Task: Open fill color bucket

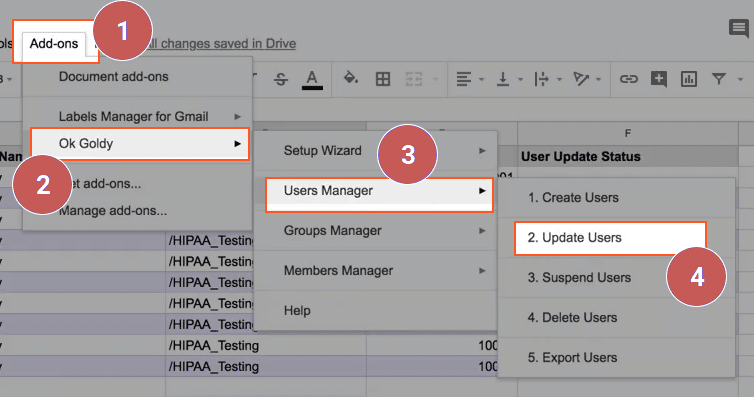Action: pos(351,78)
